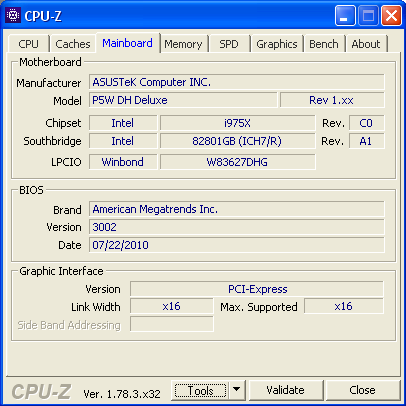Click the version text Ver. 1.78.3.x32
The image size is (406, 406).
pos(122,394)
